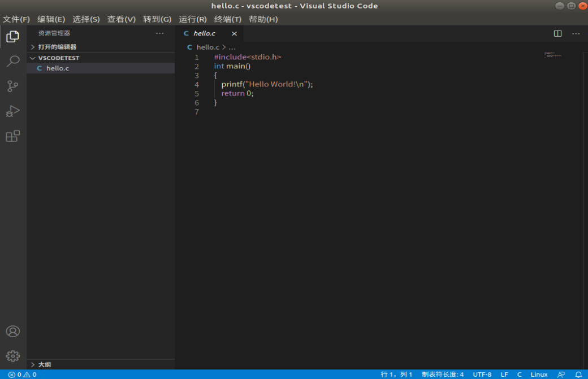The image size is (588, 379).
Task: Open the 帮助(H) menu
Action: pos(263,19)
